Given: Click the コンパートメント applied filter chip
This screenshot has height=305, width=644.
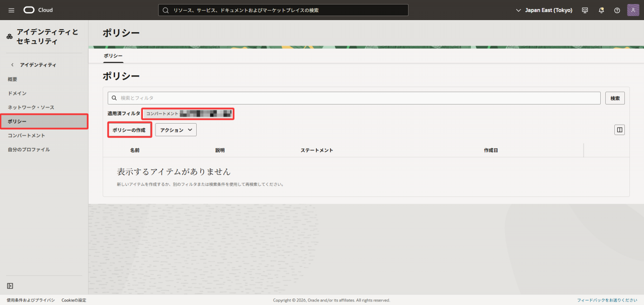Looking at the screenshot, I should tap(188, 114).
